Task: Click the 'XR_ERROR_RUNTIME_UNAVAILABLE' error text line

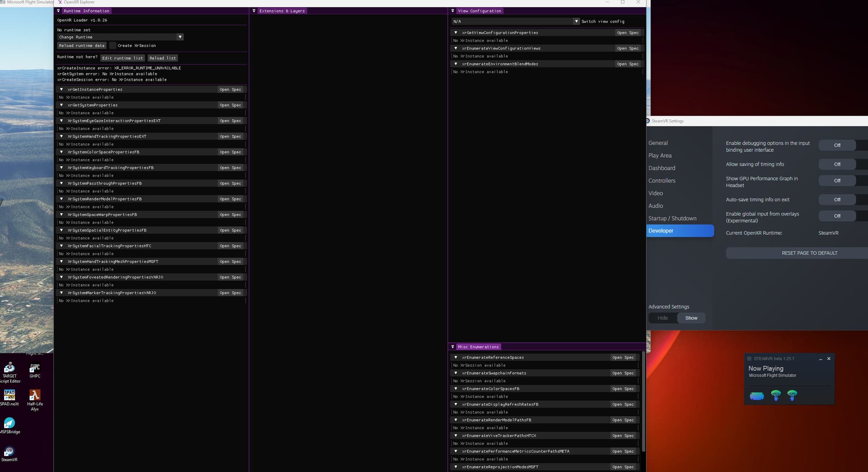Action: (119, 68)
